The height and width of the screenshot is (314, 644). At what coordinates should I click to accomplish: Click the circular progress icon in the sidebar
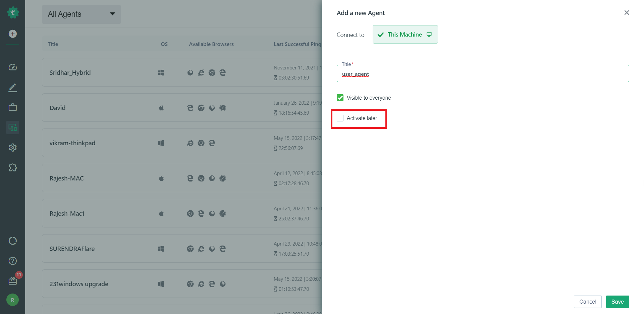[13, 241]
